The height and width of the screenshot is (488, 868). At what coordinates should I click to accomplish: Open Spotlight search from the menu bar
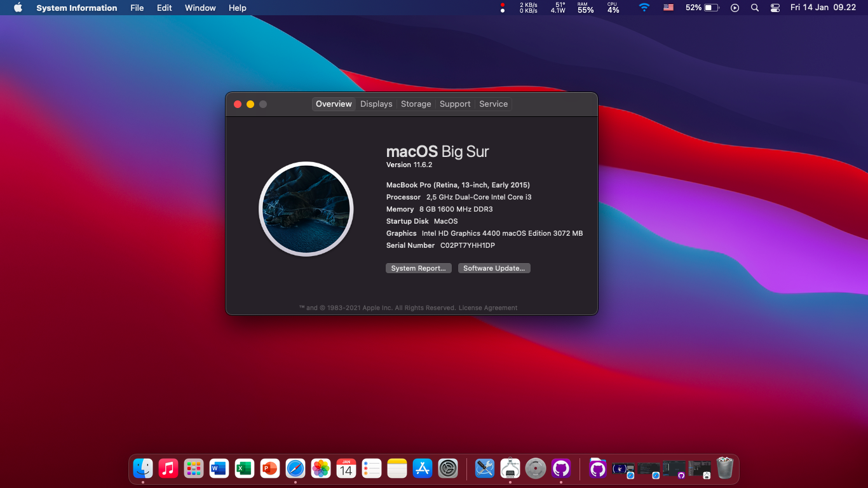click(x=755, y=8)
